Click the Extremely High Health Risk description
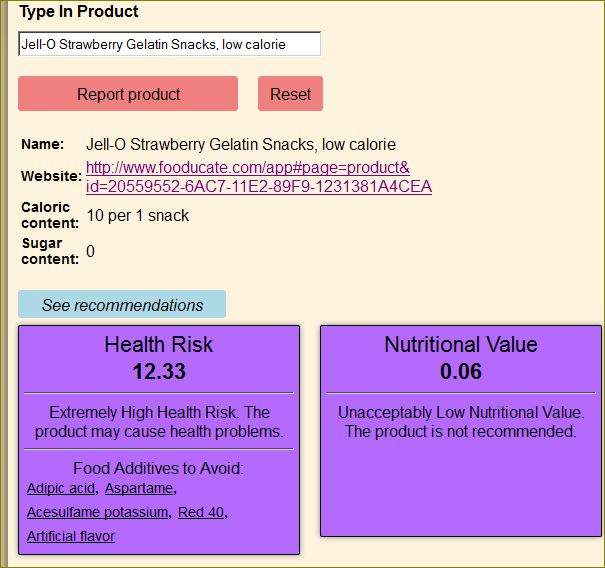605x568 pixels. click(x=159, y=422)
